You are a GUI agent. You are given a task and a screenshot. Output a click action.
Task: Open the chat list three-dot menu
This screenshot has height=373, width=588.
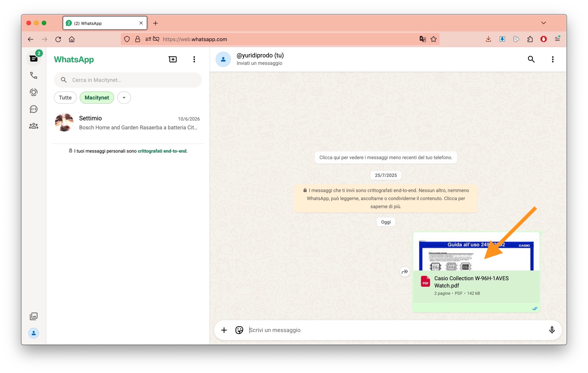click(194, 59)
